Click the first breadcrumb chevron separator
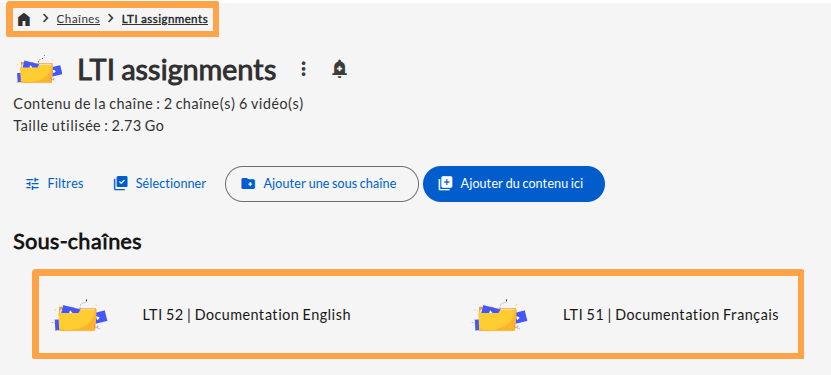This screenshot has width=831, height=375. (46, 19)
